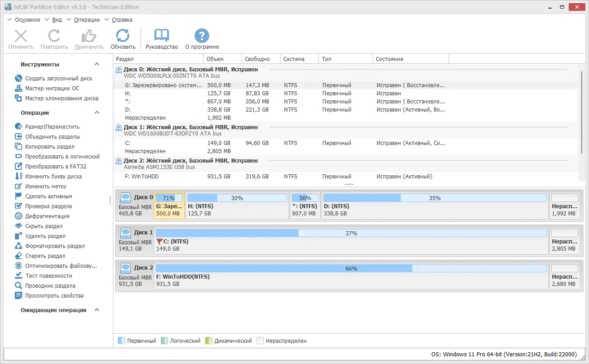Viewport: 589px width, 364px height.
Task: Collapse the Операции section
Action: tap(96, 112)
